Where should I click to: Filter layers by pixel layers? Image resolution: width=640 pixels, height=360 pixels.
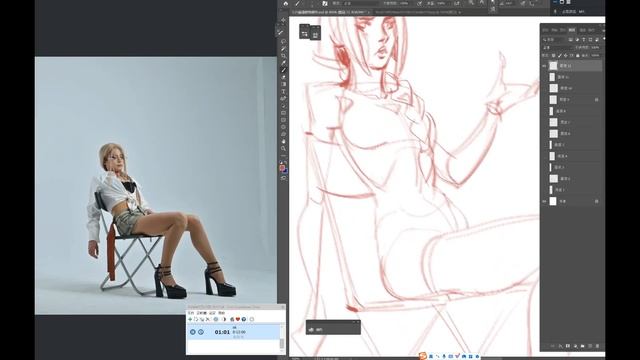coord(571,40)
